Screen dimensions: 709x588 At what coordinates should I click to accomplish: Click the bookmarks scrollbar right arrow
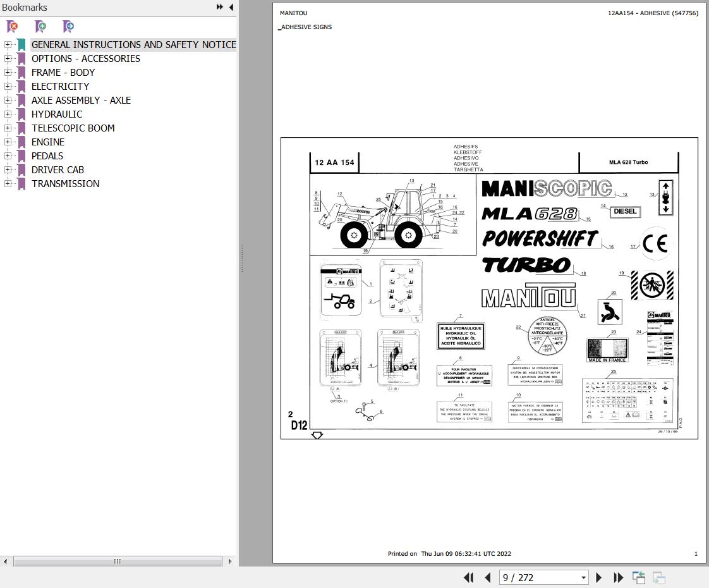[230, 561]
